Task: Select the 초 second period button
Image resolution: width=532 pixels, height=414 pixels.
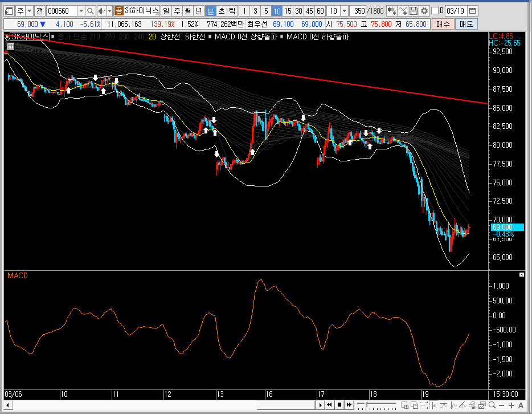Action: [x=221, y=11]
